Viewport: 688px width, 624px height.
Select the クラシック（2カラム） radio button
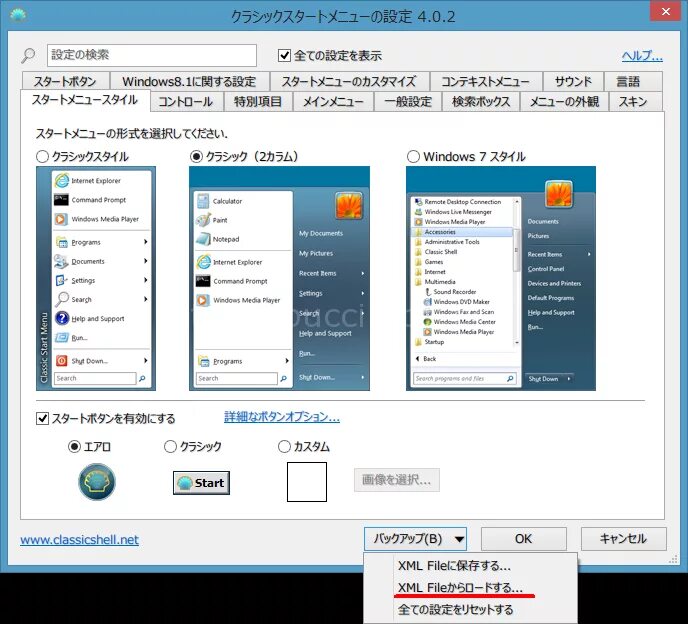tap(196, 157)
